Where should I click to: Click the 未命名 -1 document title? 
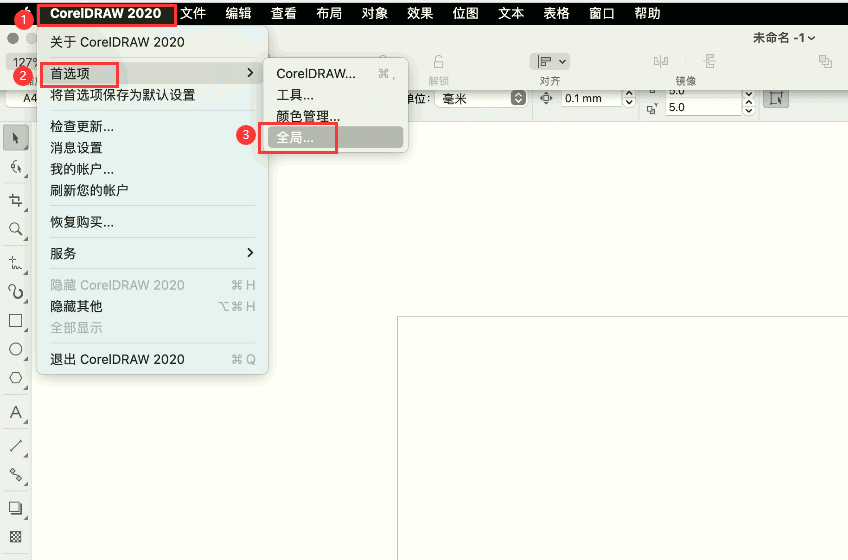click(783, 37)
